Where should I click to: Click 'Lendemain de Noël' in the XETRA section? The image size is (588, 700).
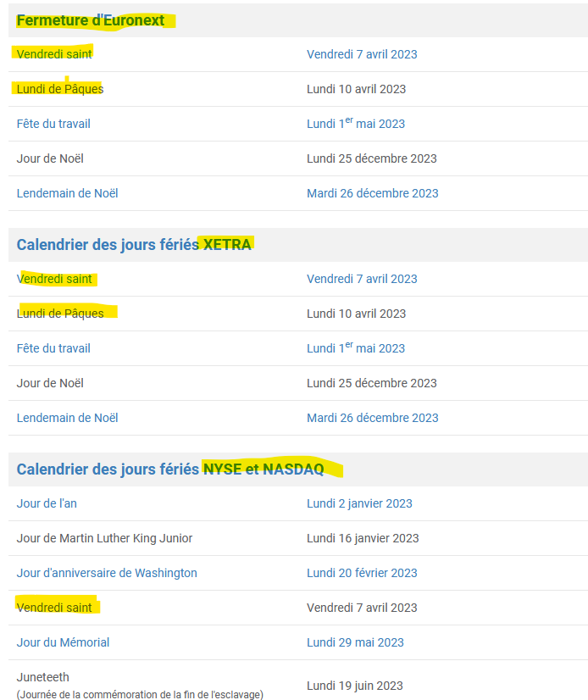point(67,419)
